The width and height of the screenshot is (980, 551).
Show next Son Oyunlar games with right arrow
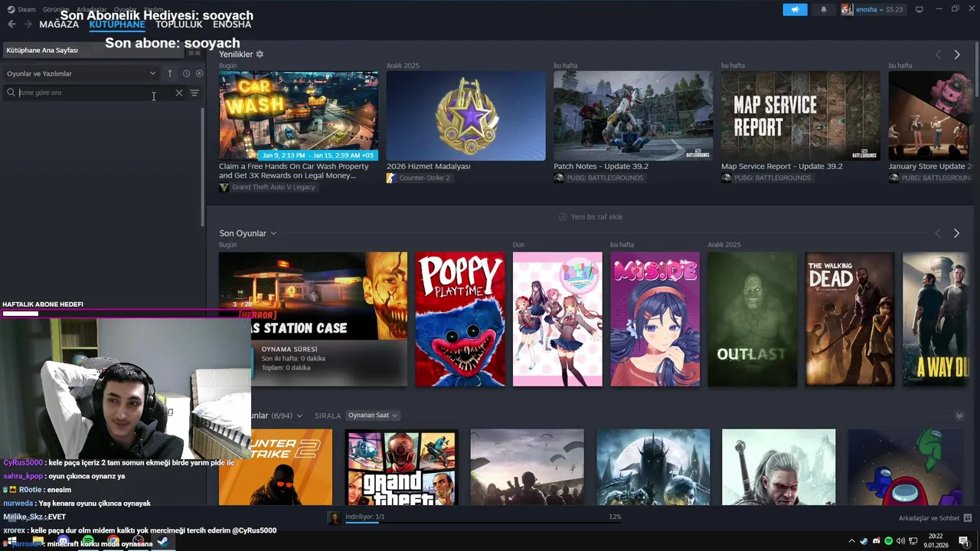pyautogui.click(x=956, y=233)
